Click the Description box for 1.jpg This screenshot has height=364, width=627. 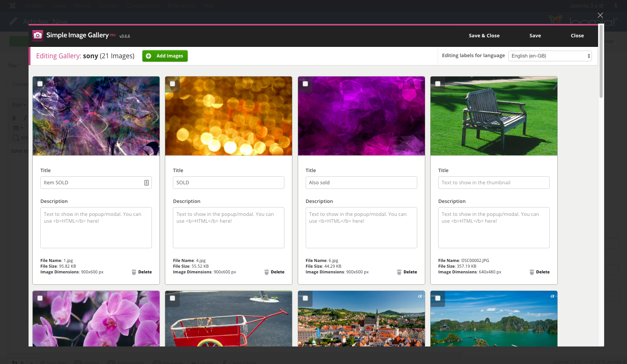click(96, 228)
